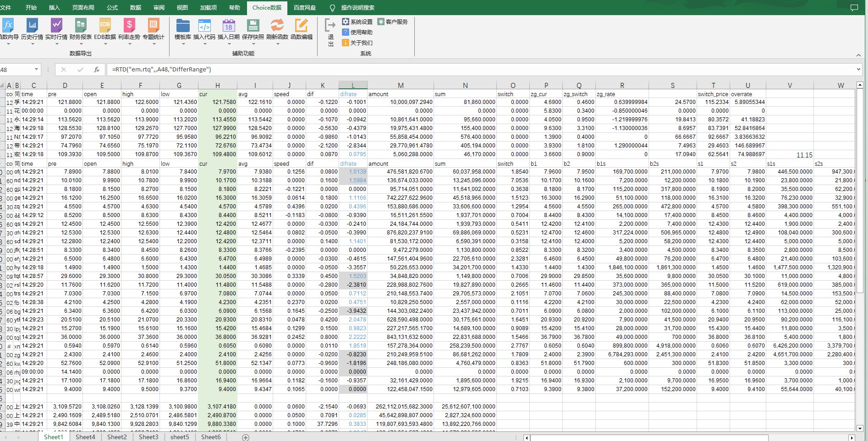The width and height of the screenshot is (868, 441).
Task: Switch to the 百度网盘 ribbon tab
Action: pyautogui.click(x=305, y=8)
